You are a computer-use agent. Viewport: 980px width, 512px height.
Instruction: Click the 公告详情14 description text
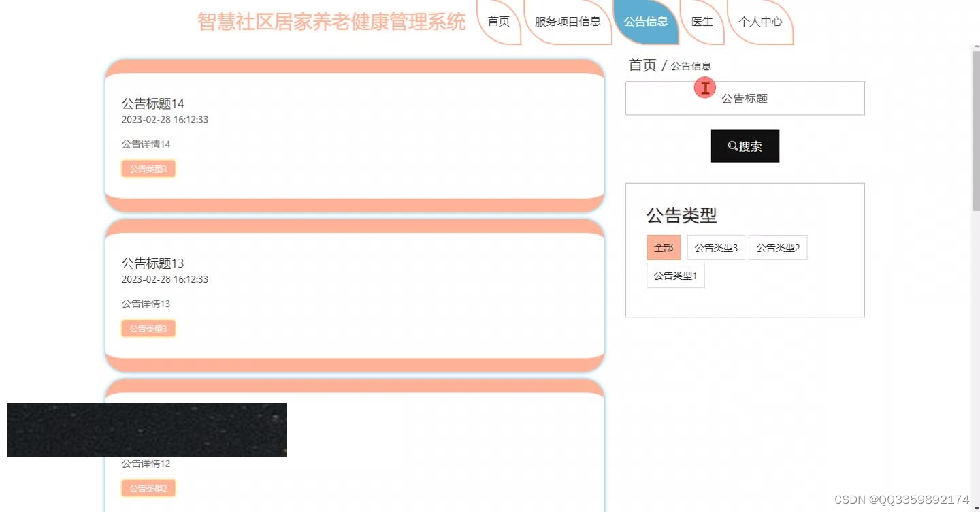point(146,144)
